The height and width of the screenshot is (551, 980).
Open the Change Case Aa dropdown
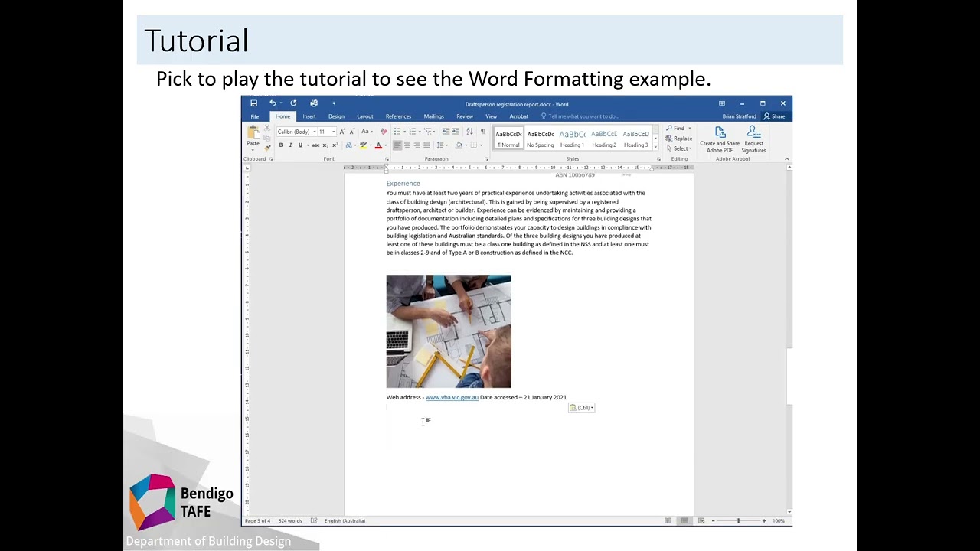tap(367, 132)
